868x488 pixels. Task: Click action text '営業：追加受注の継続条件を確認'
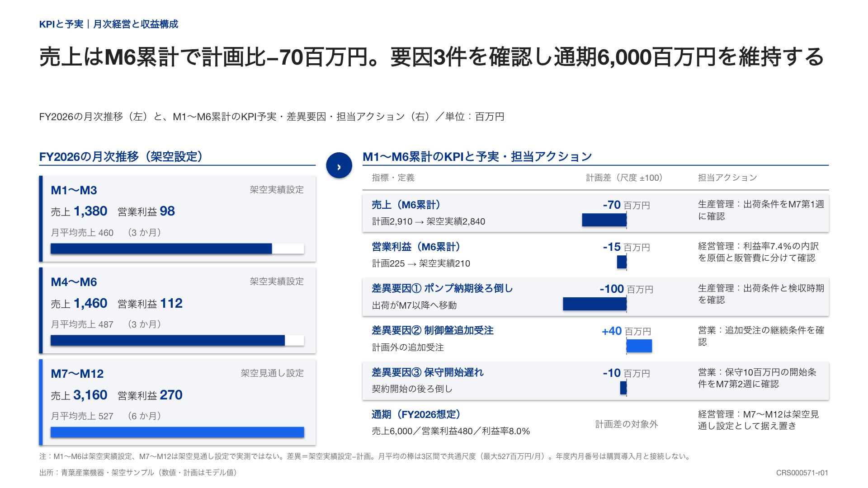[x=761, y=336]
